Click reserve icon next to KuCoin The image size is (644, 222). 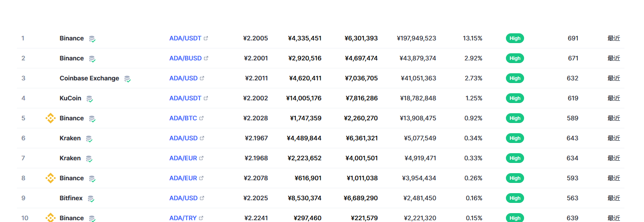90,99
